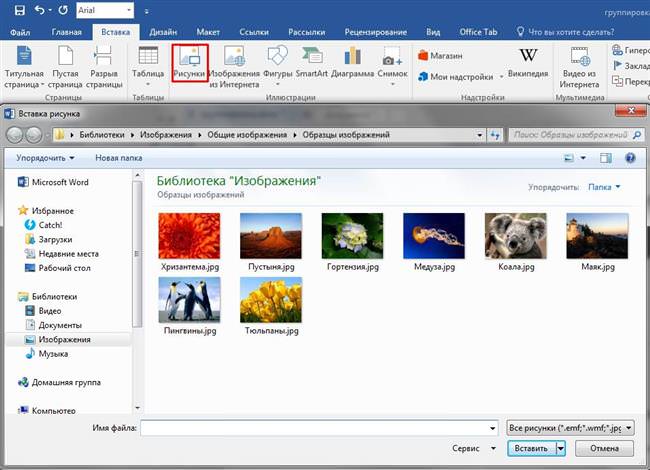Open the file name history dropdown
Viewport: 650px width, 470px height.
pos(492,428)
